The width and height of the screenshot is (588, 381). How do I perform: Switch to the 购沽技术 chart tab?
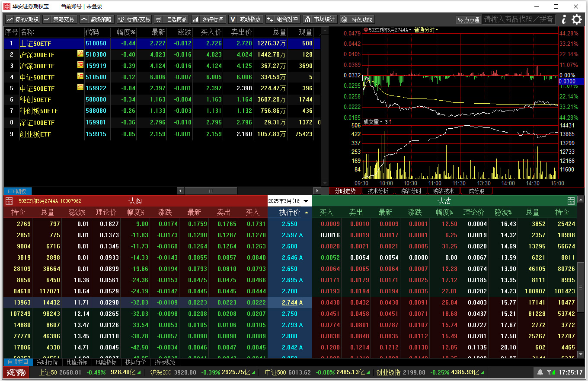(x=444, y=191)
